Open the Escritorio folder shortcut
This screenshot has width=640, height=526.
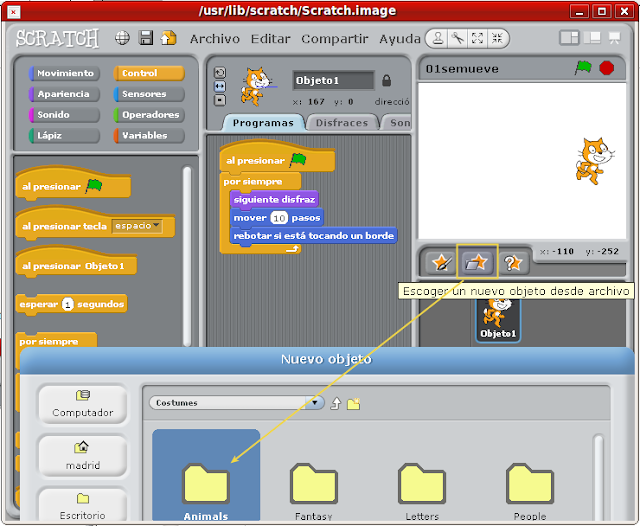[x=83, y=505]
